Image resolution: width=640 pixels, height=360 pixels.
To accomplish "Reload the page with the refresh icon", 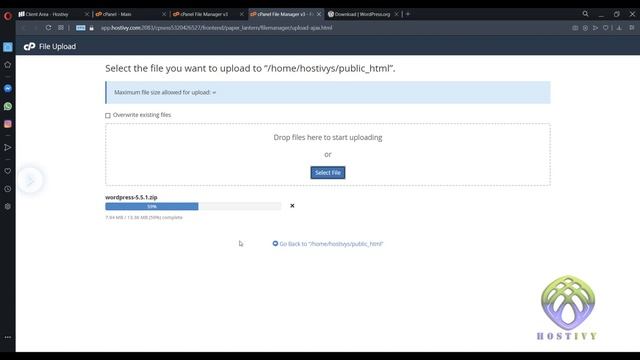I will (x=48, y=28).
